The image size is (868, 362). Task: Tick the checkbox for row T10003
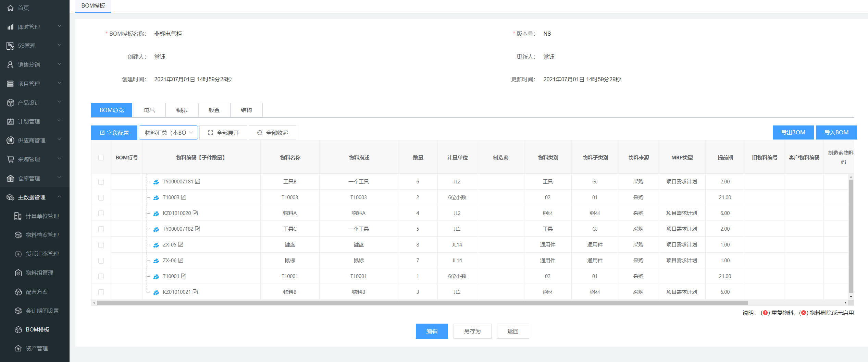tap(101, 197)
